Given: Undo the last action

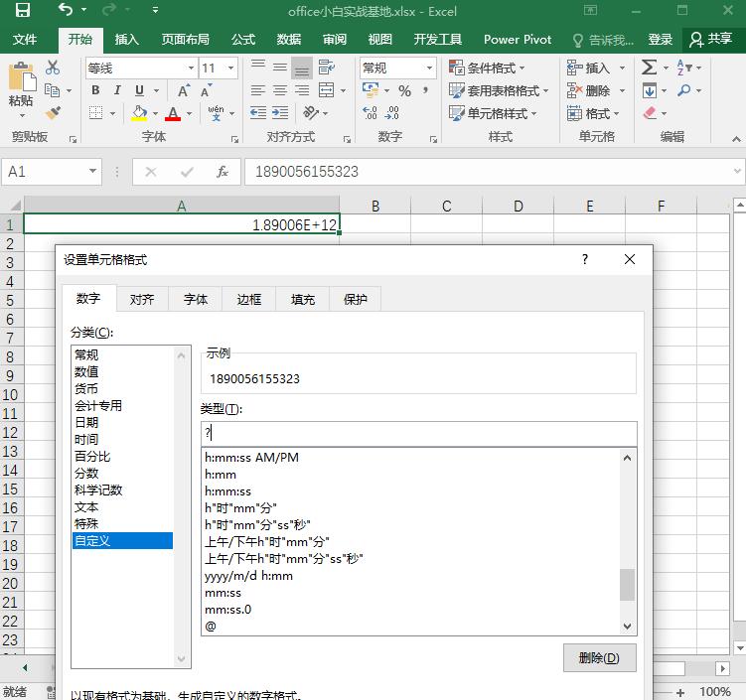Looking at the screenshot, I should [x=66, y=10].
